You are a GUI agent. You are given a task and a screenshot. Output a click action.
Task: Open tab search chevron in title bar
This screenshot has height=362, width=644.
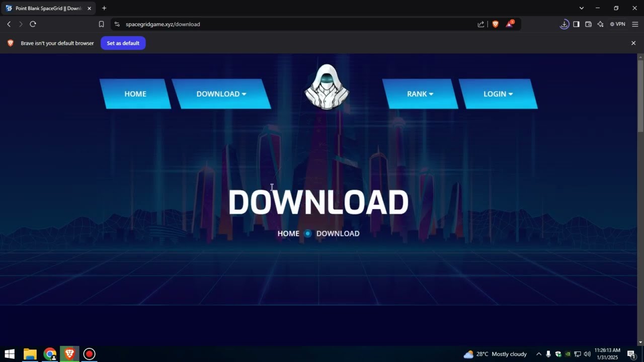tap(582, 8)
